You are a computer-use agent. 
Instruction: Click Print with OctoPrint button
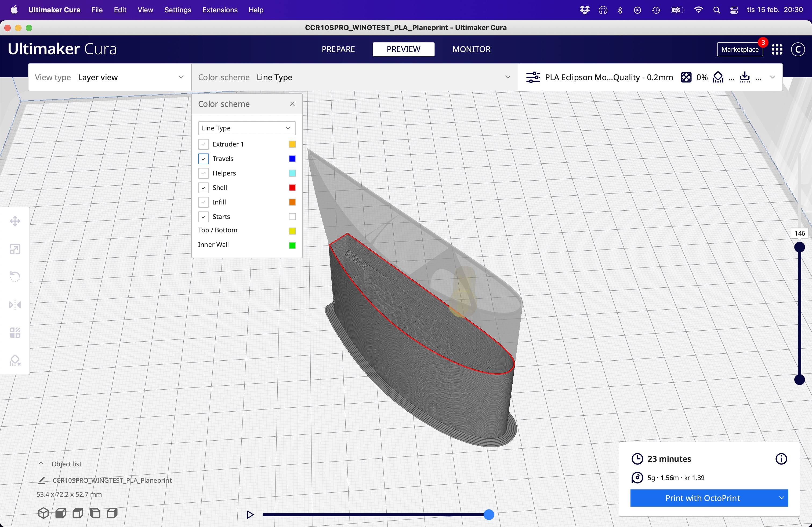(x=702, y=498)
